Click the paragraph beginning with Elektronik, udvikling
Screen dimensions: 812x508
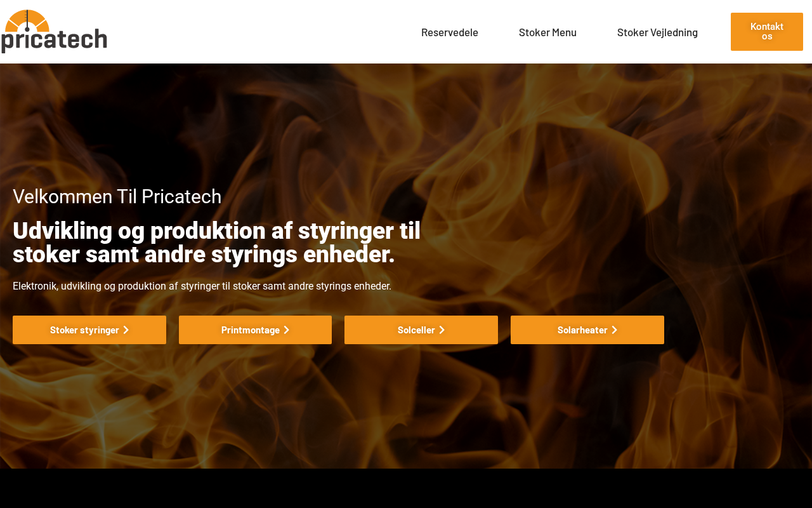[202, 286]
